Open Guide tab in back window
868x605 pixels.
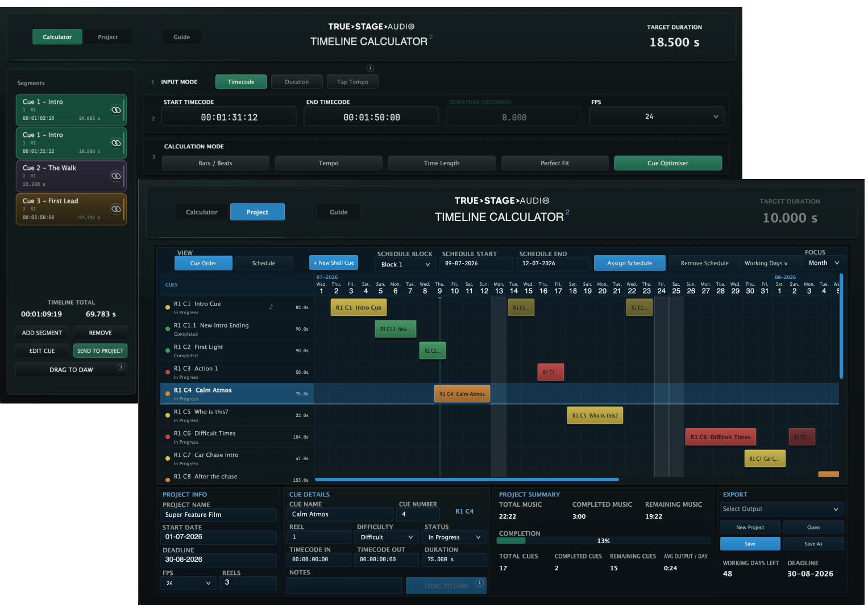tap(182, 37)
